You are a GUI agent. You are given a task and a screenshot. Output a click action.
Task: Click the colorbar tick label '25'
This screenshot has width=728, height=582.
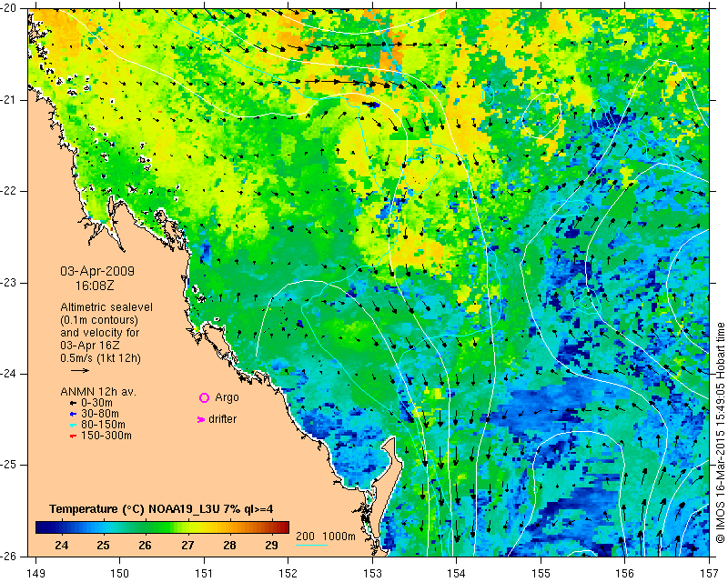pyautogui.click(x=103, y=545)
